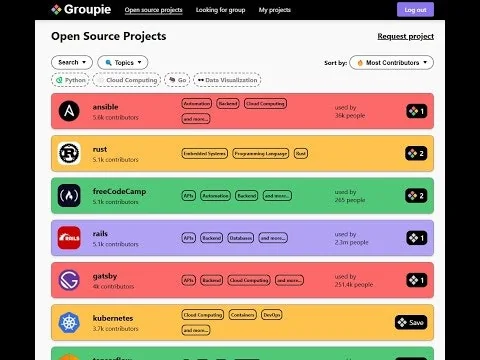Click the Cloud Computing tag on gatsby

click(x=249, y=280)
